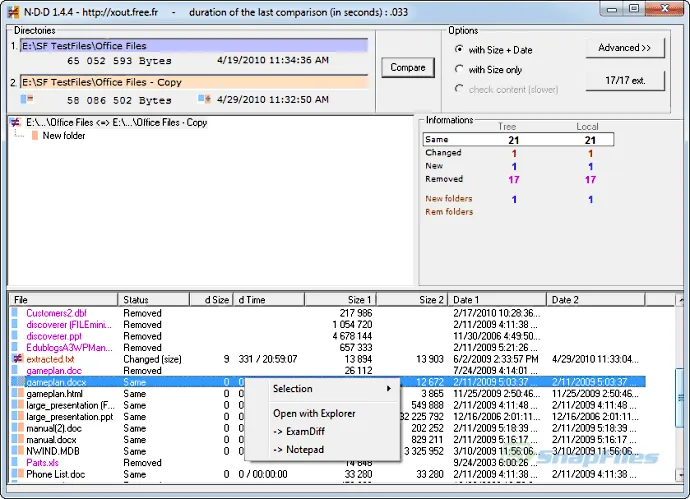This screenshot has width=690, height=499.
Task: Click the Removed label in Informations
Action: coord(444,179)
